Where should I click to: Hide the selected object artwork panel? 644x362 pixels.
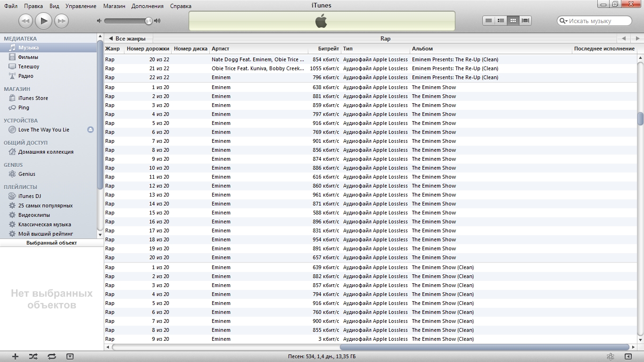pos(70,357)
